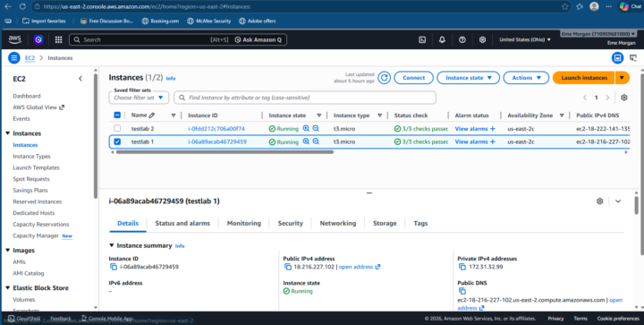Deselect the testlab 1 row checkbox
644x325 pixels.
(x=117, y=141)
